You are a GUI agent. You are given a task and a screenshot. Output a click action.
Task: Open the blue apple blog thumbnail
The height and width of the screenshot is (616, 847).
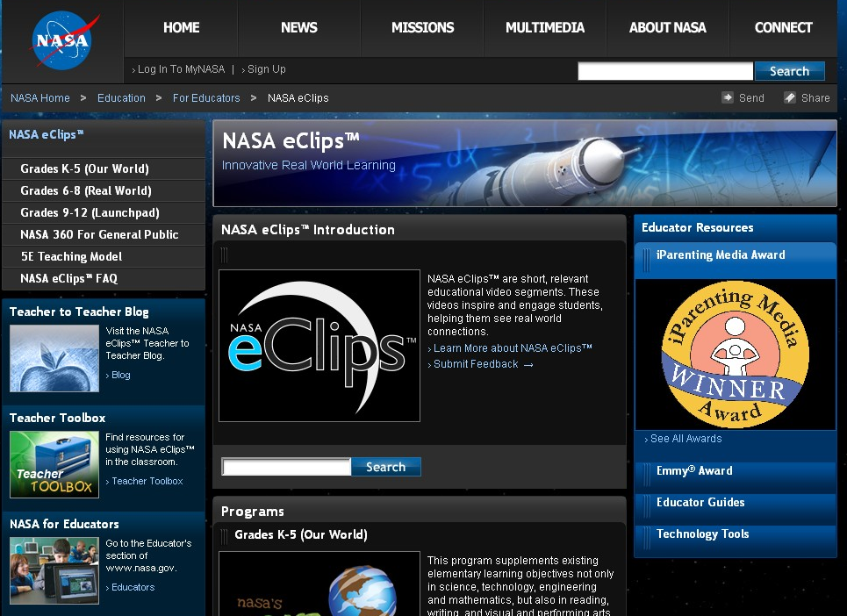point(54,359)
